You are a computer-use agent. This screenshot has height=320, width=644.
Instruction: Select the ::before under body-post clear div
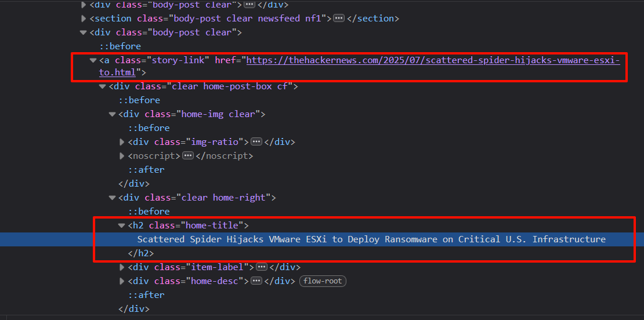(x=120, y=46)
